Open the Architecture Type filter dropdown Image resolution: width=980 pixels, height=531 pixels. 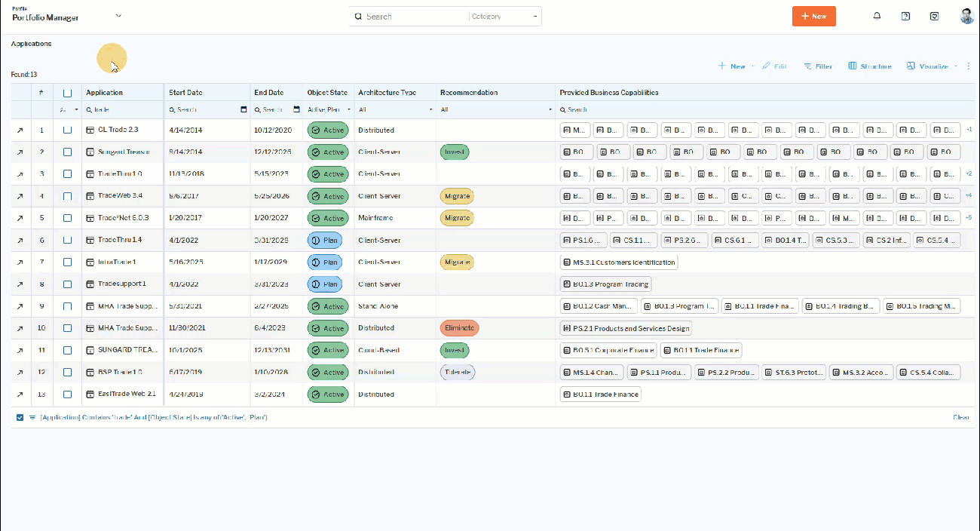[x=431, y=109]
